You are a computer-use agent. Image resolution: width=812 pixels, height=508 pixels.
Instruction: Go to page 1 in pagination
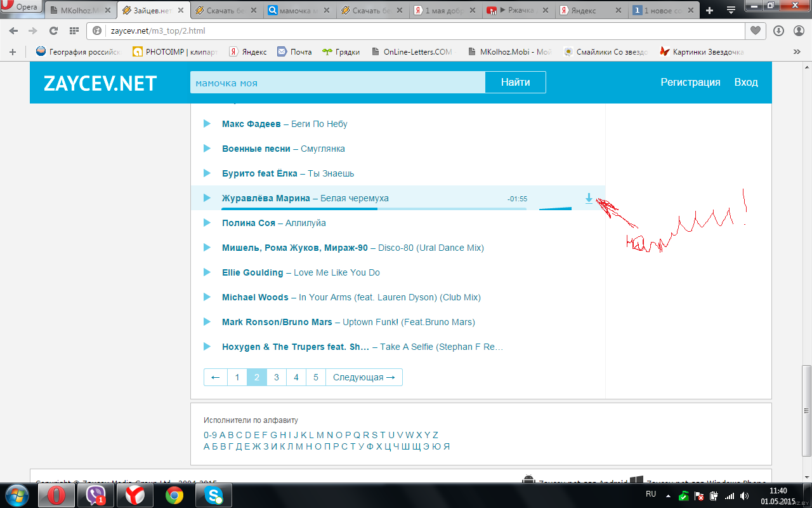pos(237,377)
